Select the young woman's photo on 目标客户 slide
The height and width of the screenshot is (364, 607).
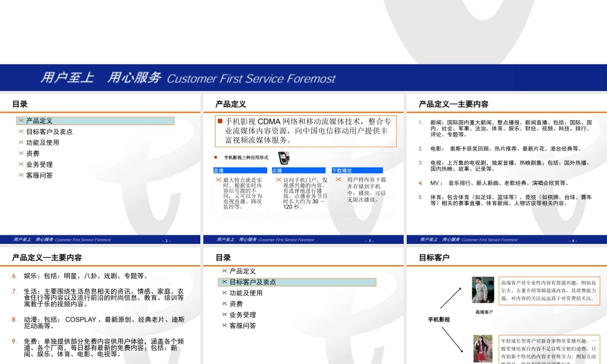coord(483,349)
